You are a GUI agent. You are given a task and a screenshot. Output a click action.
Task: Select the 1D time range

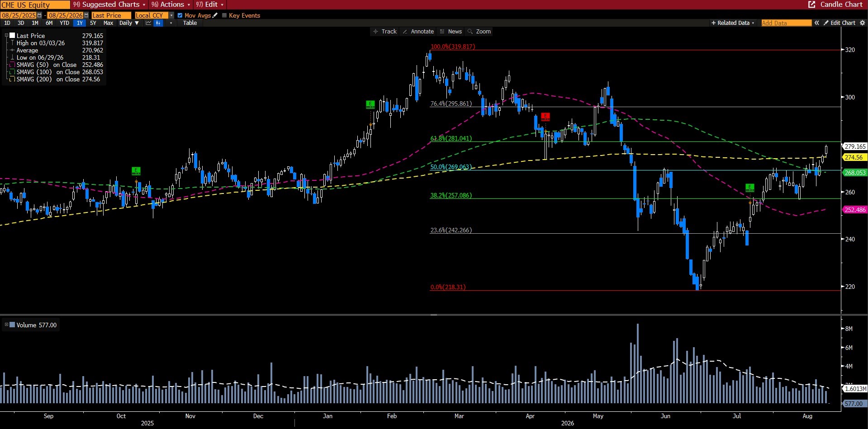click(7, 23)
